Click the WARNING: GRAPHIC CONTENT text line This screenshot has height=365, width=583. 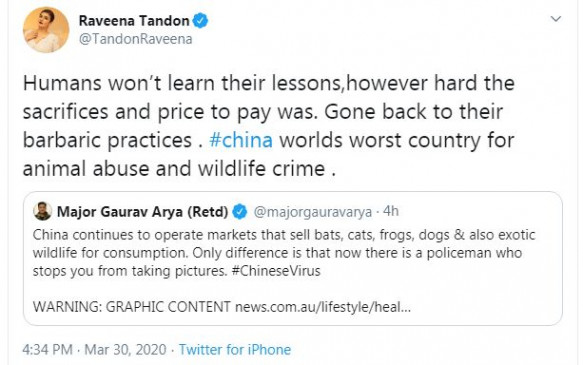132,307
